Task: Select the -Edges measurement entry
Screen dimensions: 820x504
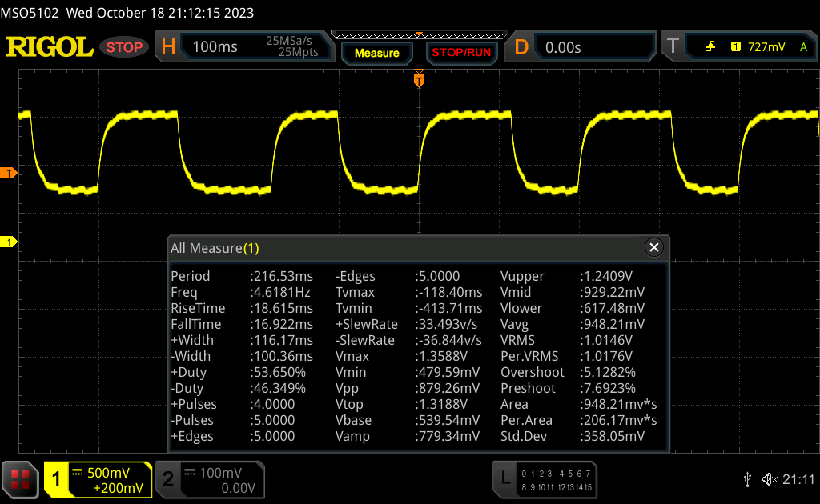Action: [x=397, y=276]
